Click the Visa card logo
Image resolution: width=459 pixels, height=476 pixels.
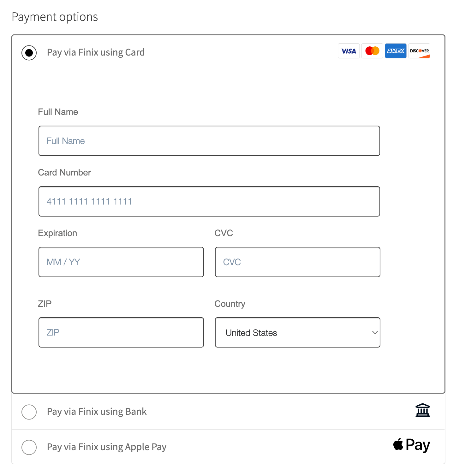tap(349, 51)
